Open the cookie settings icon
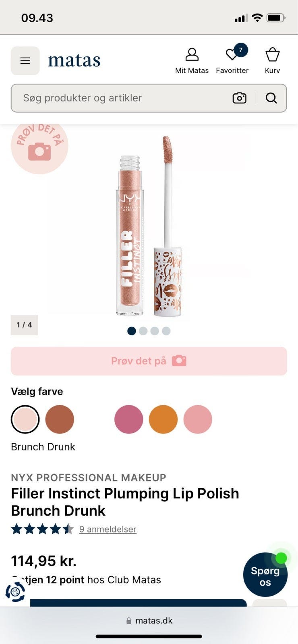Screen dimensions: 298x644 coord(15,592)
